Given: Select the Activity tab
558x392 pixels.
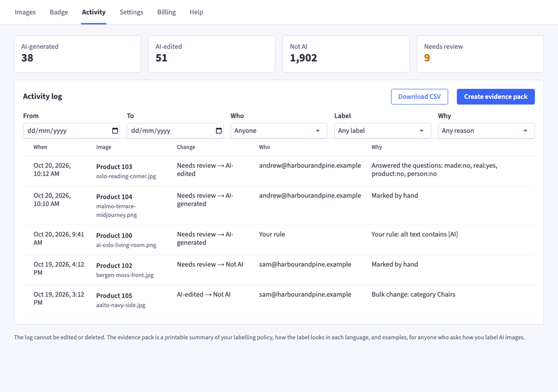Looking at the screenshot, I should 94,12.
